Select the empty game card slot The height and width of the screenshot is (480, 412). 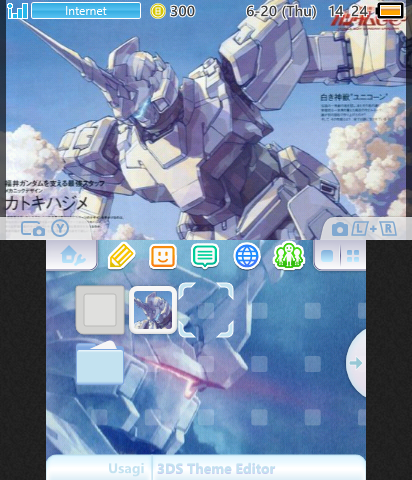coord(100,310)
